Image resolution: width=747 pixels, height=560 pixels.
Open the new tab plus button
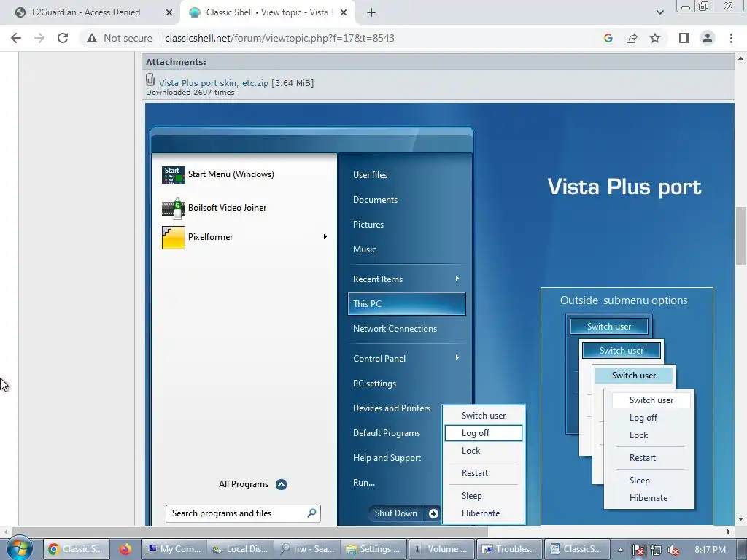pyautogui.click(x=371, y=12)
